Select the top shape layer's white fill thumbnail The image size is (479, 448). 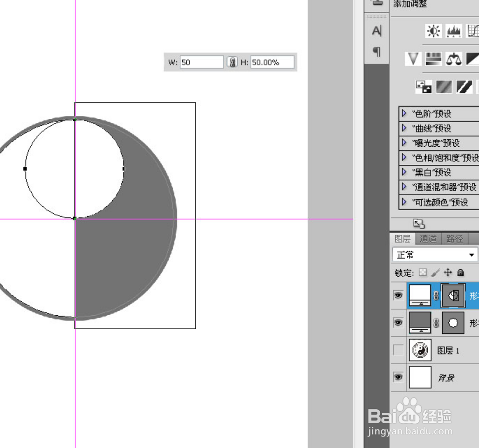(420, 295)
